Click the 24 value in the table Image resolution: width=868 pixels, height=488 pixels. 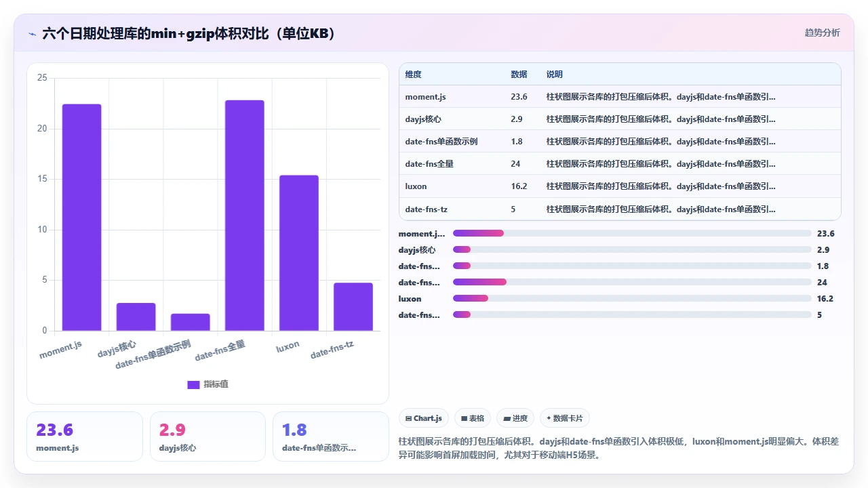515,164
